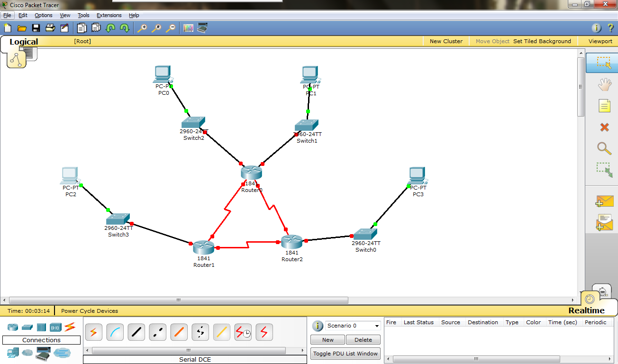The image size is (618, 364).
Task: Click the New file toolbar icon
Action: pos(8,28)
